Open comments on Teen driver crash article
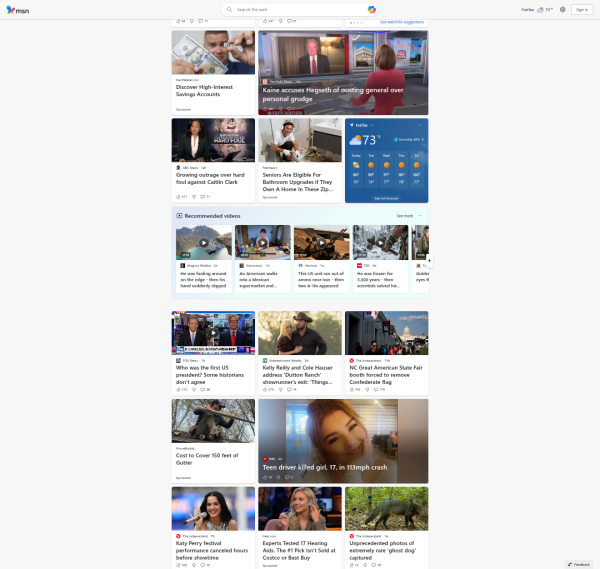Viewport: 600px width, 569px height. 289,477
